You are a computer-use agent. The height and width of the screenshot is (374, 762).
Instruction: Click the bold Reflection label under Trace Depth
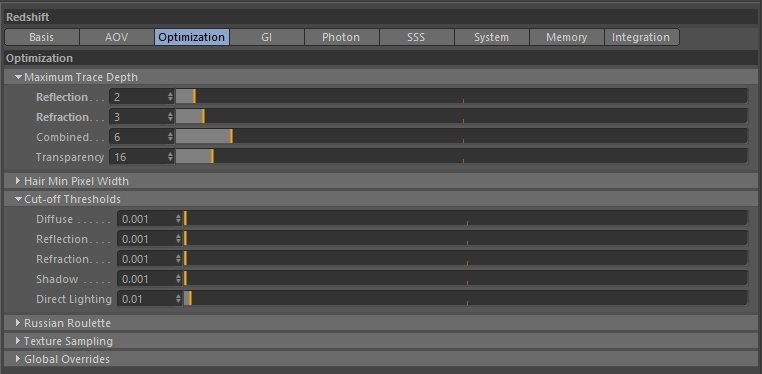click(x=62, y=97)
